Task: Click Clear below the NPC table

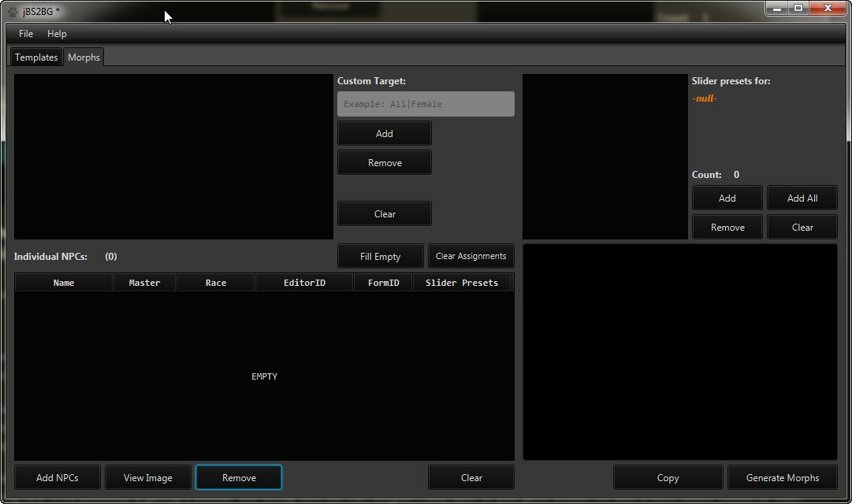Action: (x=471, y=478)
